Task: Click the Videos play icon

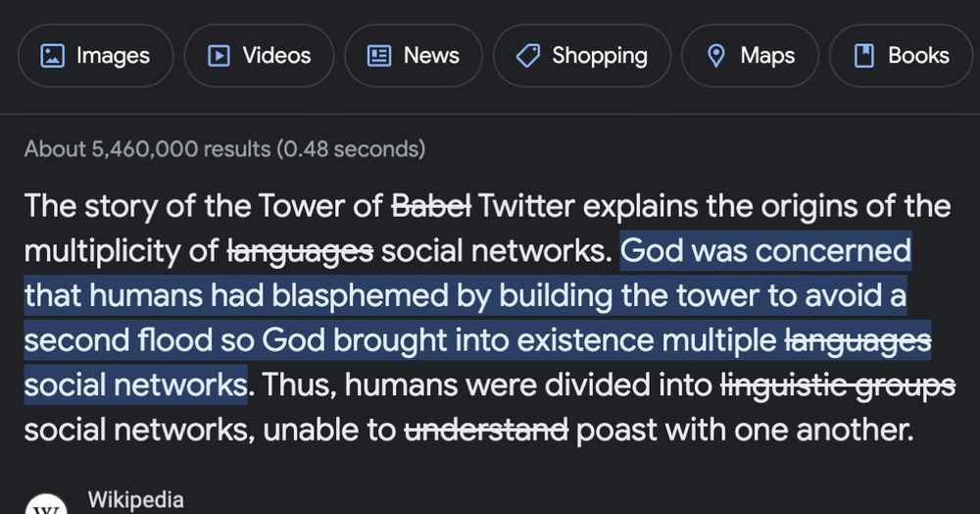Action: pos(219,56)
